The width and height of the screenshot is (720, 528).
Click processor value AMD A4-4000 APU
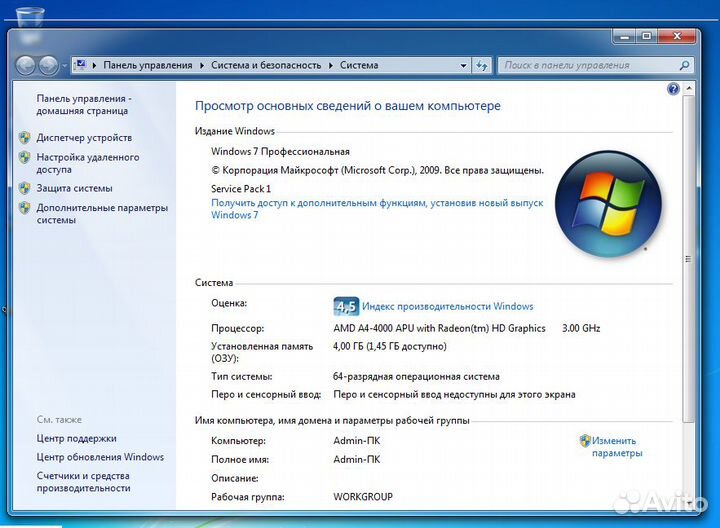[439, 328]
